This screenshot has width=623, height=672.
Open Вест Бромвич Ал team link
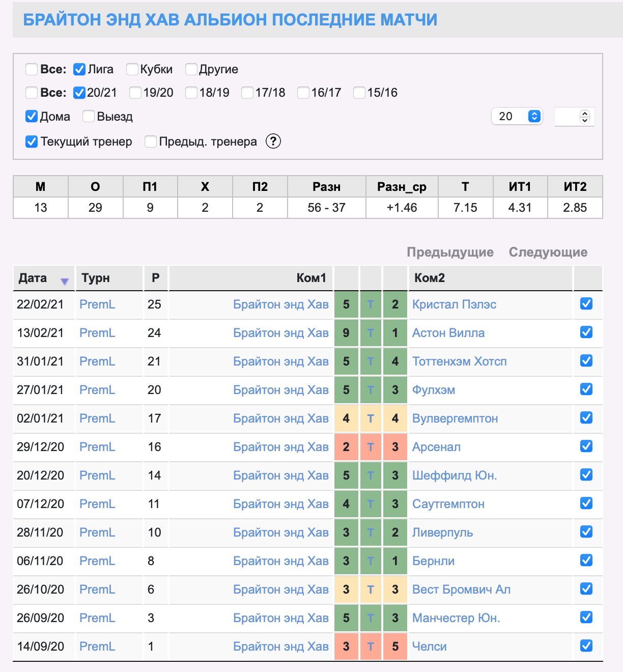tap(461, 590)
